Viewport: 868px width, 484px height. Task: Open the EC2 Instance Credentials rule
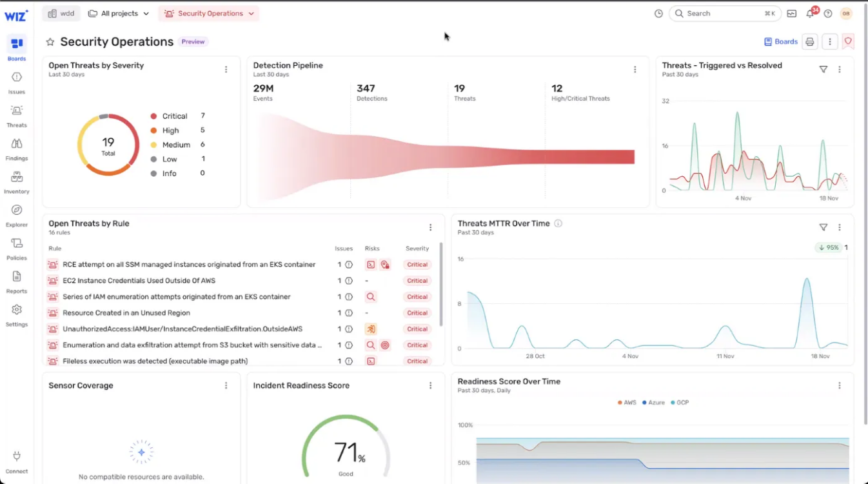tap(139, 281)
